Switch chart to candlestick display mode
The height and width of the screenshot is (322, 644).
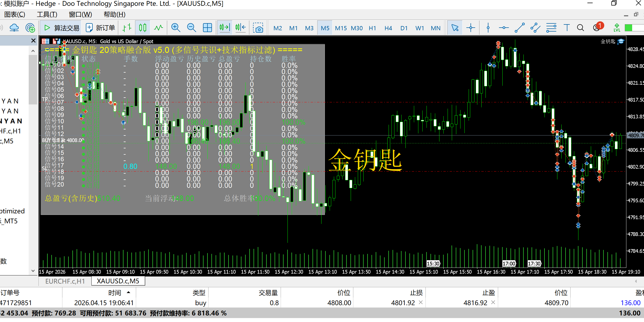[x=143, y=28]
